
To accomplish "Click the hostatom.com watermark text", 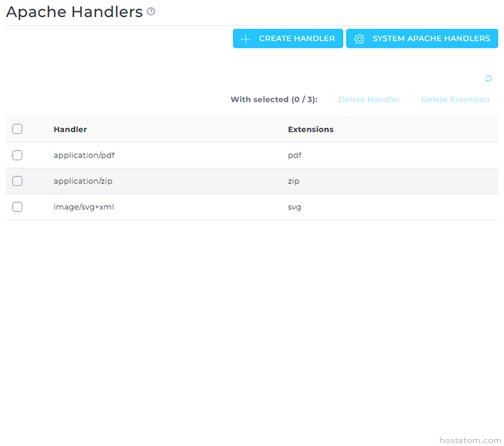I will click(x=470, y=440).
